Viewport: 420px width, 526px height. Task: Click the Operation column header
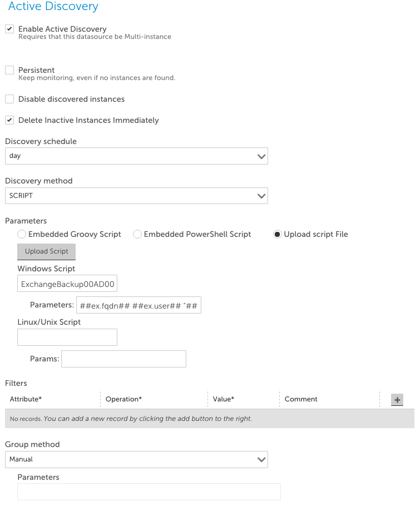pos(123,399)
